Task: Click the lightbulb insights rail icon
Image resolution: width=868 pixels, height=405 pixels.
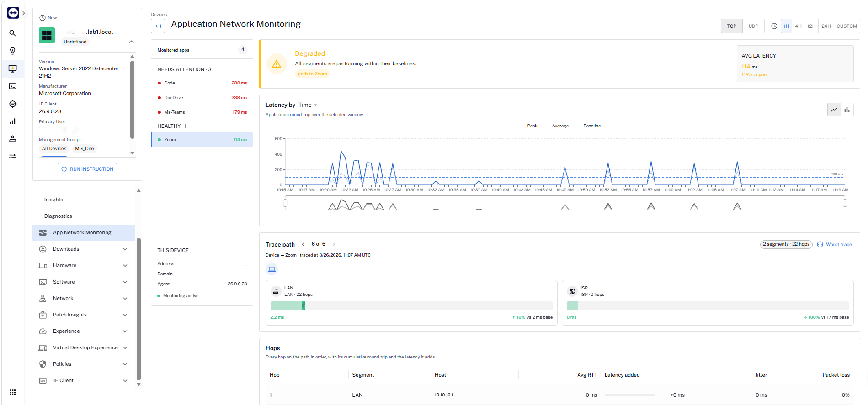Action: 13,51
